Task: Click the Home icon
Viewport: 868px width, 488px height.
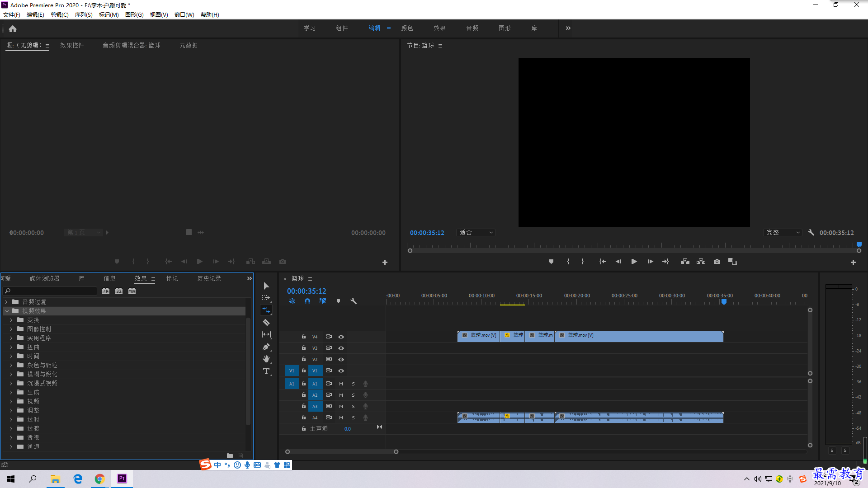Action: pos(13,29)
